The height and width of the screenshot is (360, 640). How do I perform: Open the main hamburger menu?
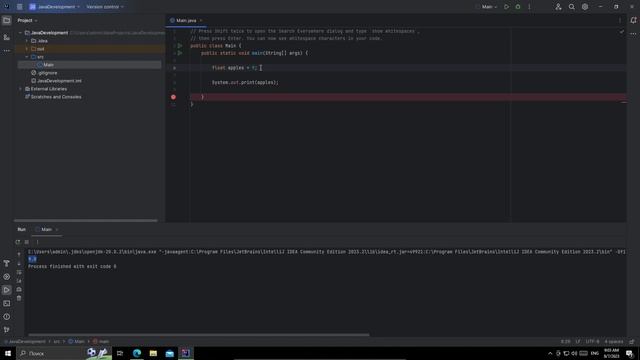(20, 7)
